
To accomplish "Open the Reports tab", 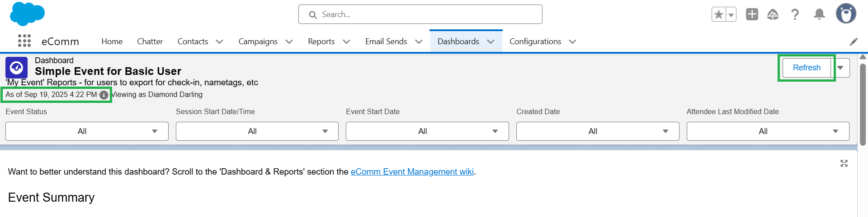I will [x=321, y=42].
